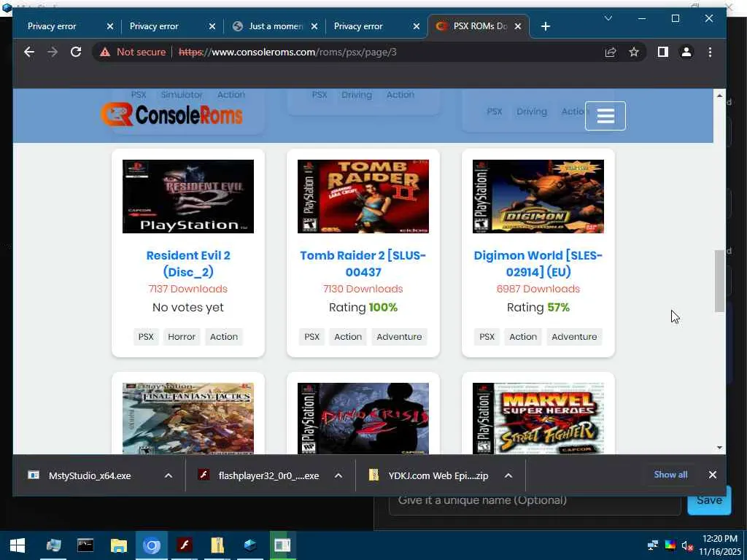The width and height of the screenshot is (747, 560).
Task: Click Action tag on Tomb Raider 2 card
Action: [x=348, y=337]
